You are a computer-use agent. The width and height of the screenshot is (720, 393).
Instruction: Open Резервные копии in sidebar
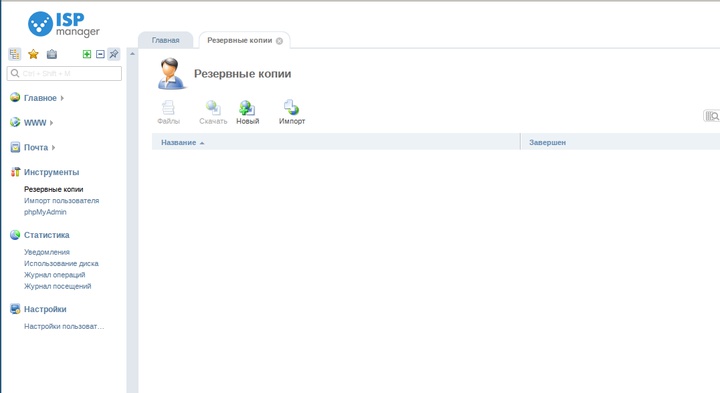point(54,189)
